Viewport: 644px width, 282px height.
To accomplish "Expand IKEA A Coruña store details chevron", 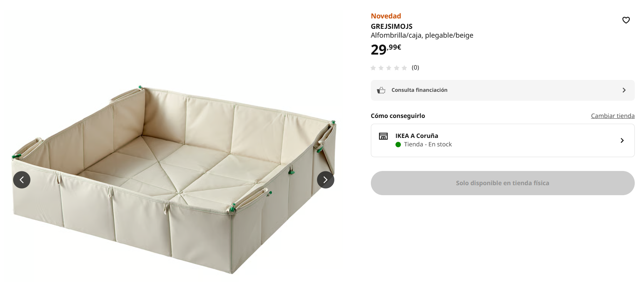I will 622,141.
